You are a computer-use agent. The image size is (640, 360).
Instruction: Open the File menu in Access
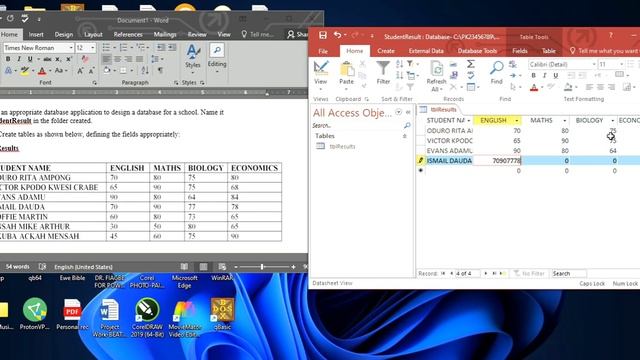[x=323, y=51]
